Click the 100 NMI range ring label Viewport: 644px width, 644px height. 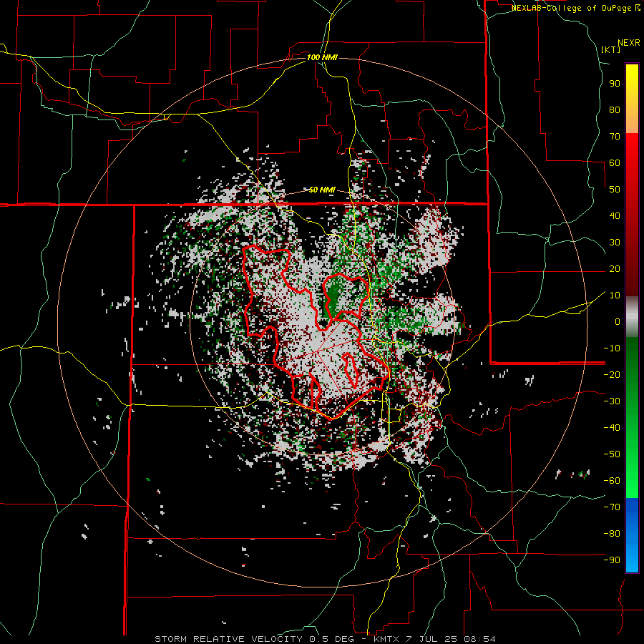point(322,57)
